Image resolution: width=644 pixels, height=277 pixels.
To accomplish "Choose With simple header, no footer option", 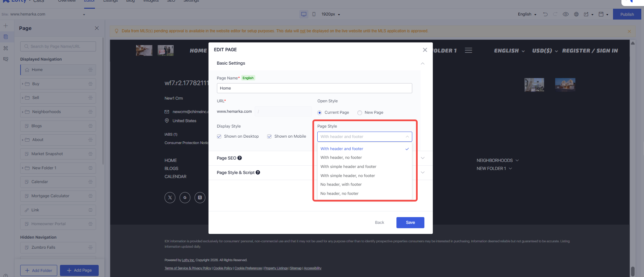I will 364,176.
